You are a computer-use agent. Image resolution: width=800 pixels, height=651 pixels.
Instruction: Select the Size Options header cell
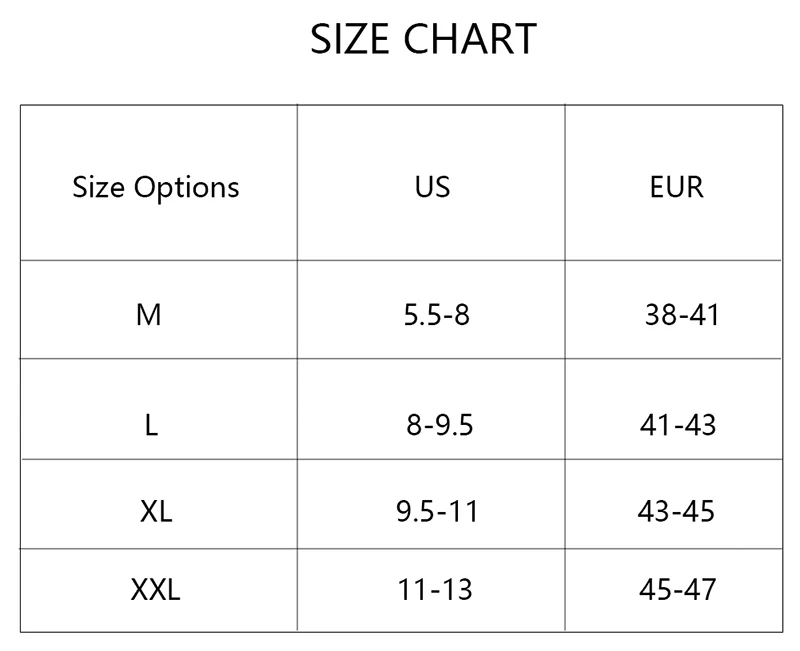[x=159, y=183]
